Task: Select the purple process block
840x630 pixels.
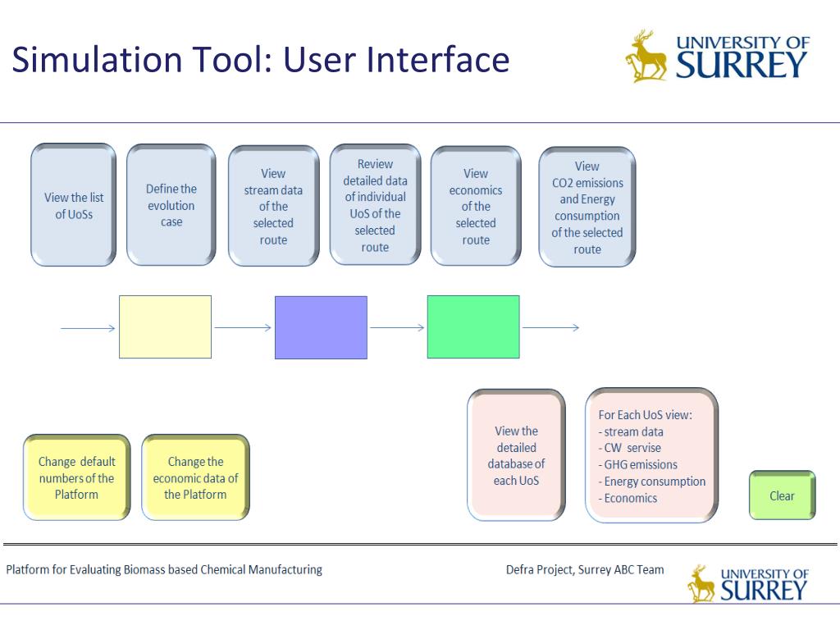Action: coord(321,327)
